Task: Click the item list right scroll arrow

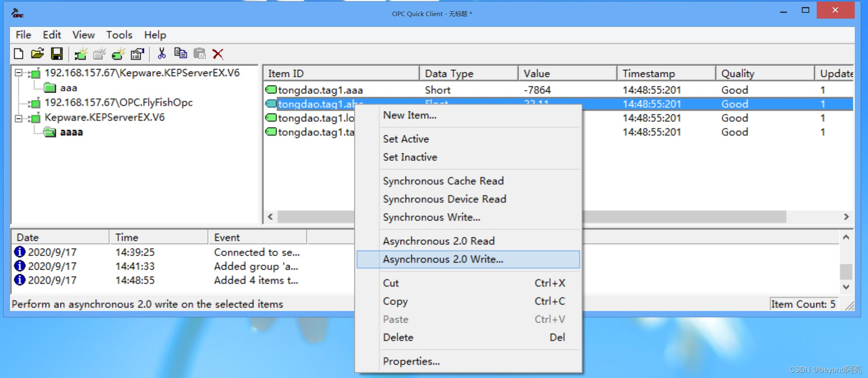Action: pos(846,217)
